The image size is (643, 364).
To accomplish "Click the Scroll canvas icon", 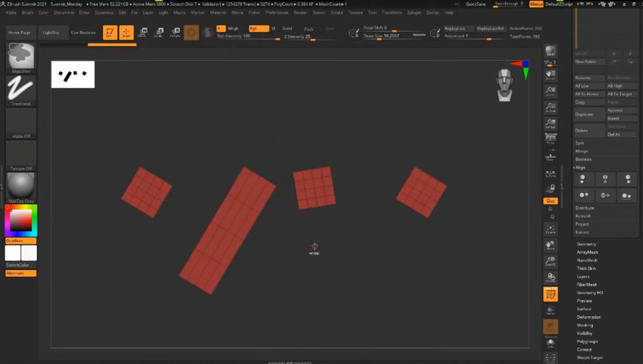I will (550, 75).
